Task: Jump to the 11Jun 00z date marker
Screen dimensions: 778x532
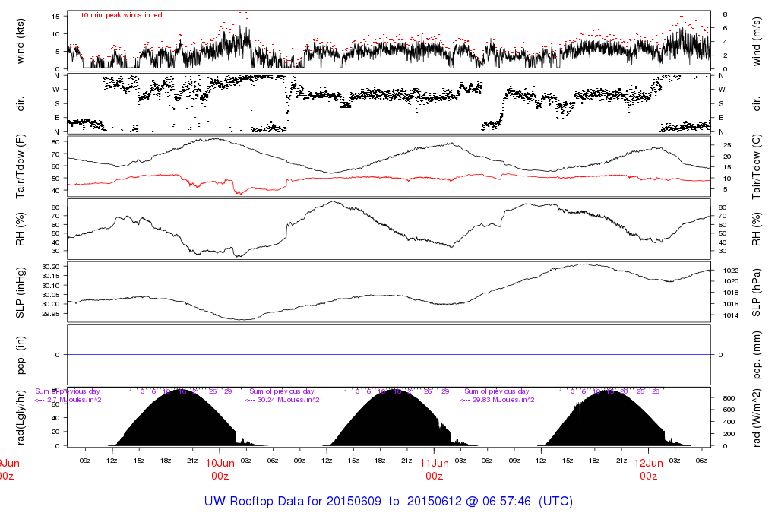Action: pos(434,469)
